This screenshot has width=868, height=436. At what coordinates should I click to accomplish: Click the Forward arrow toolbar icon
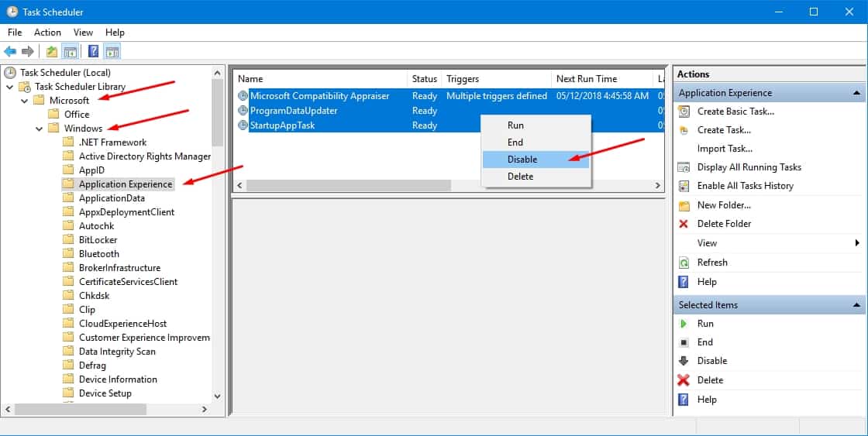tap(28, 51)
